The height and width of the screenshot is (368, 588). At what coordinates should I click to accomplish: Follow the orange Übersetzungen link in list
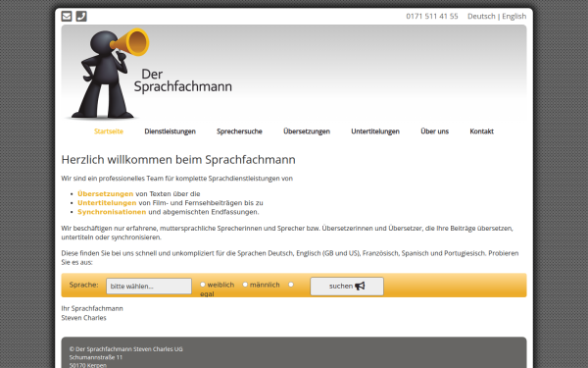(106, 193)
